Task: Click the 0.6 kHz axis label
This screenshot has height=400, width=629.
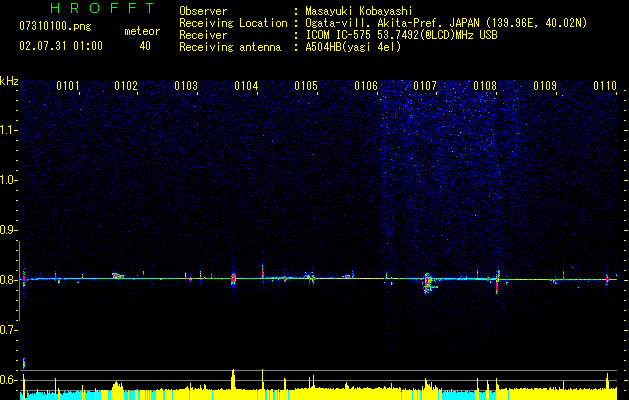Action: coord(8,380)
